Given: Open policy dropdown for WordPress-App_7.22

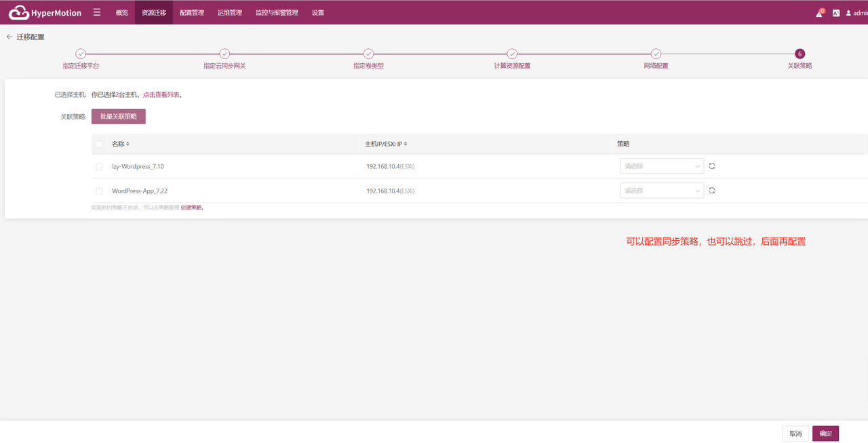Looking at the screenshot, I should (662, 191).
